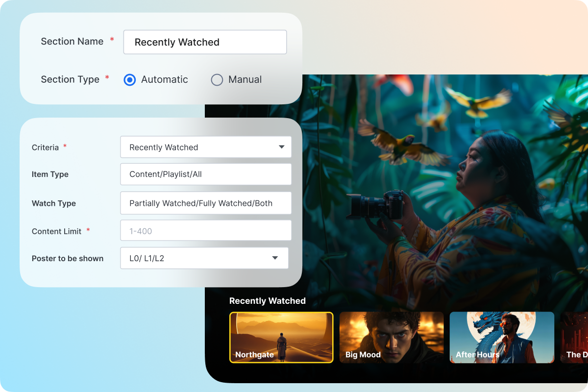
Task: Click the Watch Type field
Action: pos(206,203)
